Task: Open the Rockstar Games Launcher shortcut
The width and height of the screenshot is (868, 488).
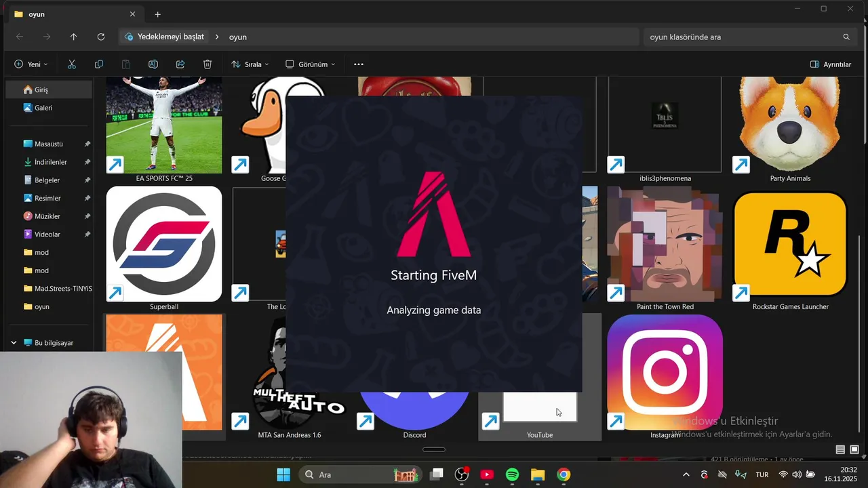Action: point(790,249)
